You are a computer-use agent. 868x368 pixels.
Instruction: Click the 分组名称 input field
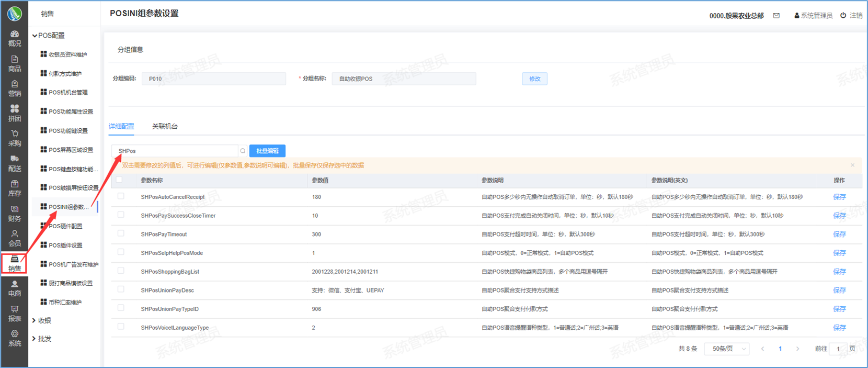coord(404,79)
